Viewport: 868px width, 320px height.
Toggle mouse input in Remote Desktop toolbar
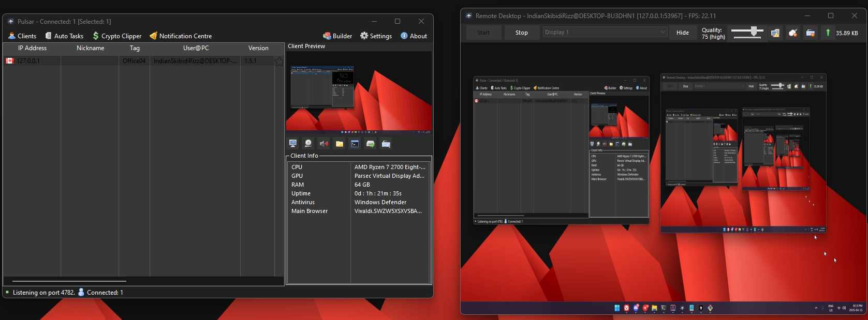(793, 33)
